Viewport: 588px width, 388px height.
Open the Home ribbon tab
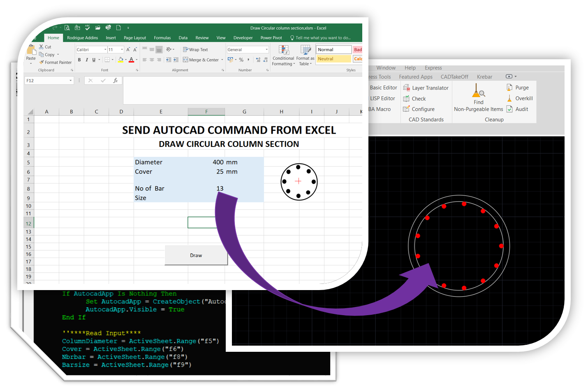coord(53,38)
